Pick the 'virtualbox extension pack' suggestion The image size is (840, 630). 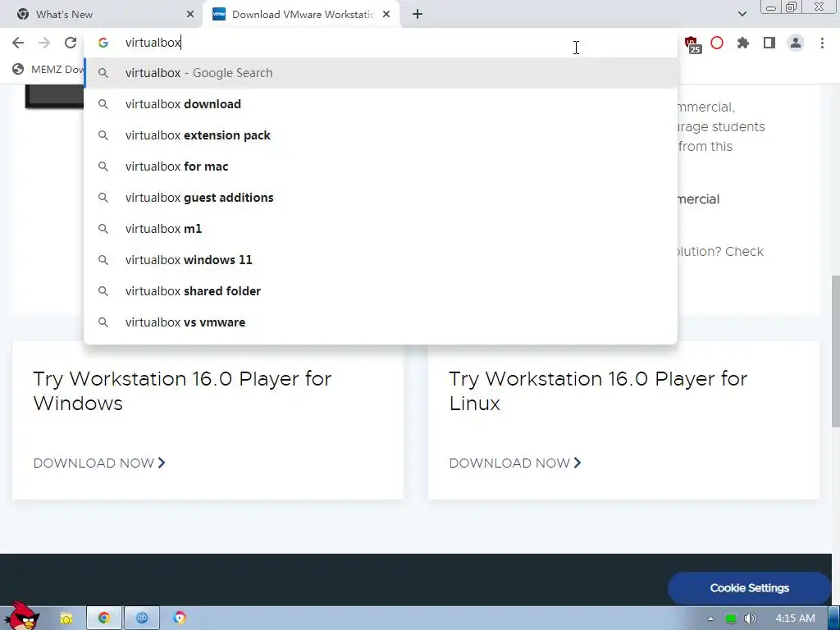click(x=381, y=135)
